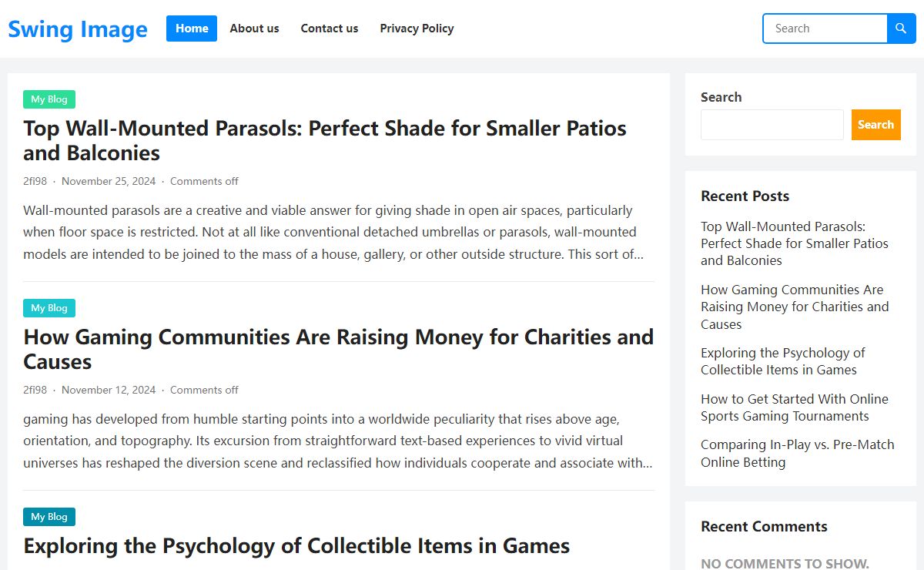Image resolution: width=924 pixels, height=570 pixels.
Task: Click author 2fi98 on the November 25 post
Action: point(35,181)
